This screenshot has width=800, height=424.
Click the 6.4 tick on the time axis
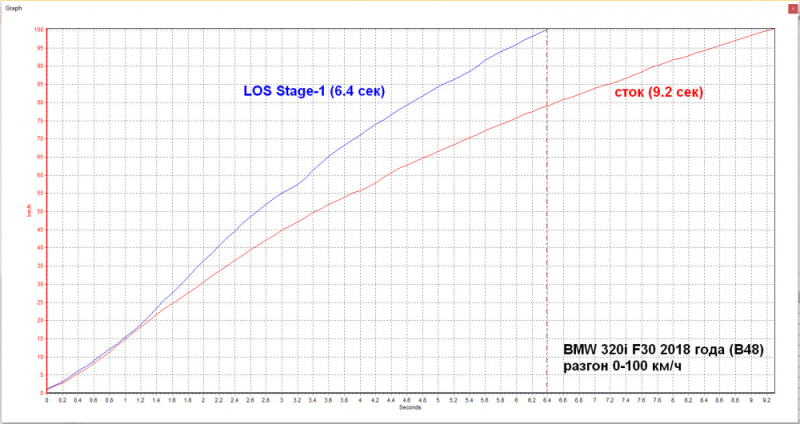(547, 401)
